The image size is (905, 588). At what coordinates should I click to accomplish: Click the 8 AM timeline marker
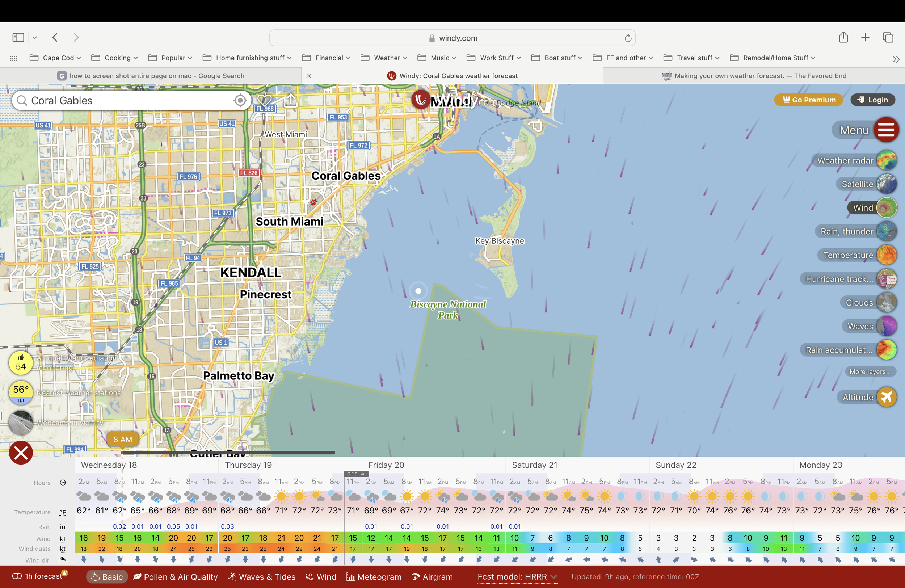(x=122, y=439)
